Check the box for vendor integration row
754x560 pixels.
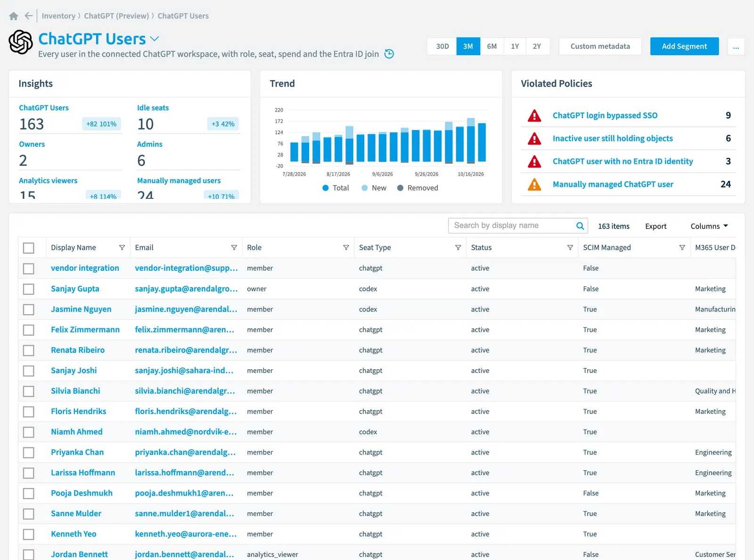pyautogui.click(x=29, y=268)
